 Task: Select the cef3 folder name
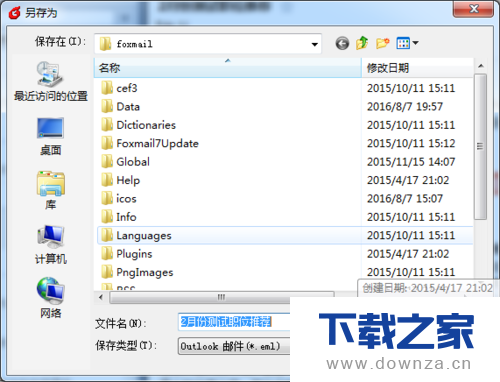[127, 88]
